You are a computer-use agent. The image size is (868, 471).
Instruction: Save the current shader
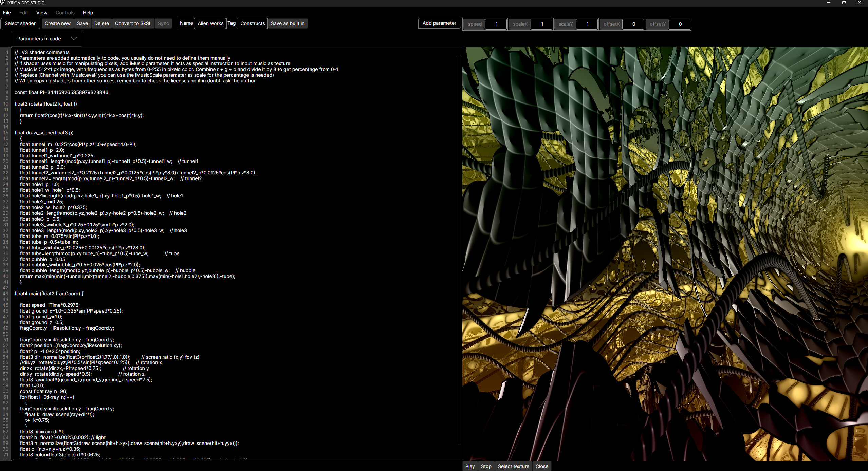coord(82,23)
